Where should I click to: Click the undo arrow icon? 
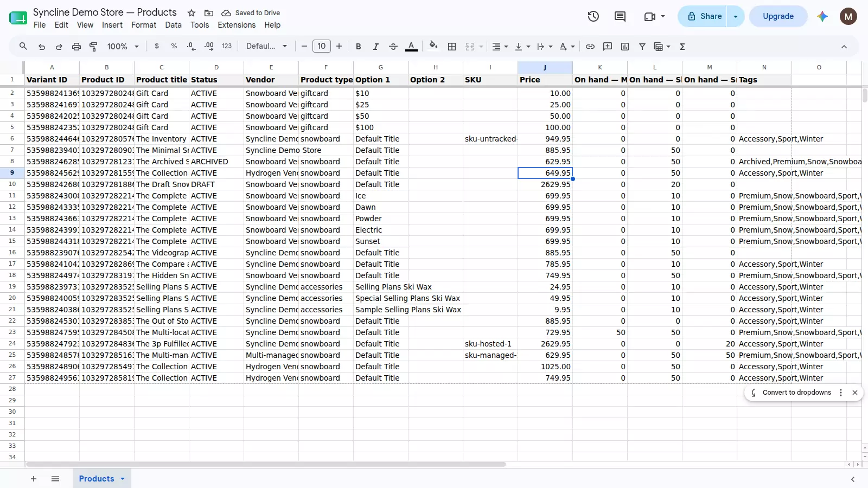(42, 47)
